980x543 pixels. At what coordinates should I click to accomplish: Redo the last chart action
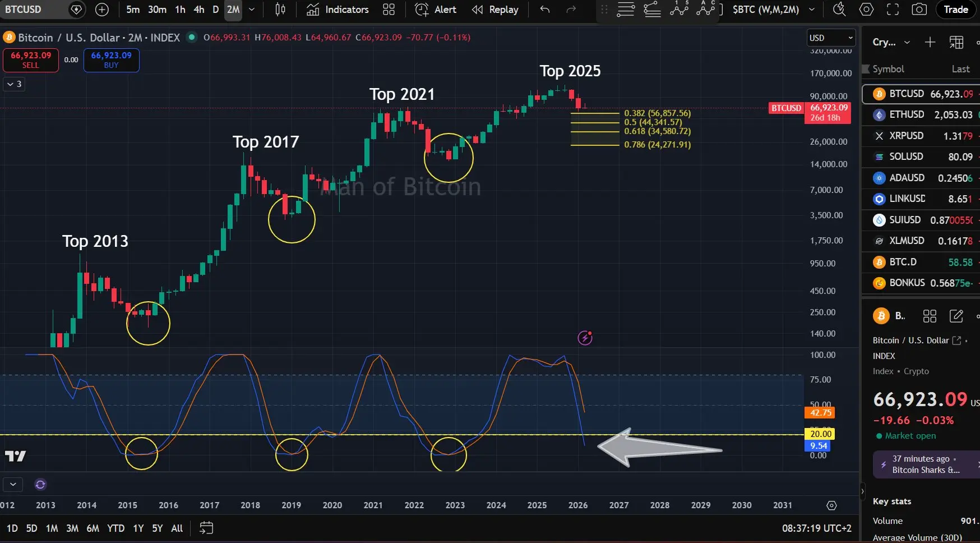571,10
